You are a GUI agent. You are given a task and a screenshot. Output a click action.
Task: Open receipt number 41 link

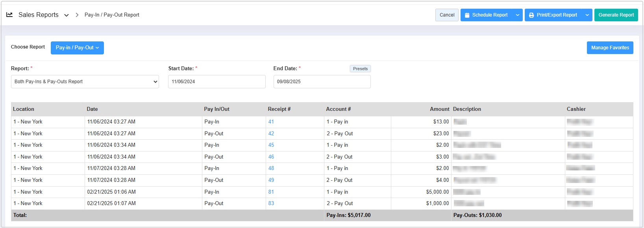pyautogui.click(x=271, y=122)
